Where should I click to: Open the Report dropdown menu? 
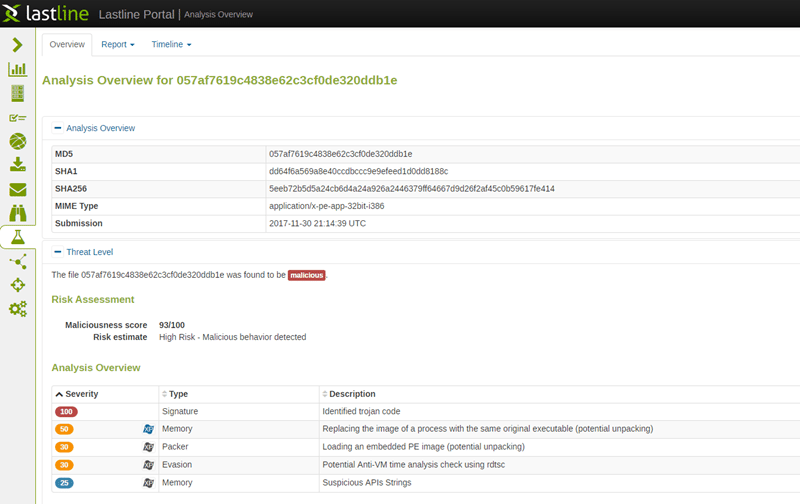117,45
